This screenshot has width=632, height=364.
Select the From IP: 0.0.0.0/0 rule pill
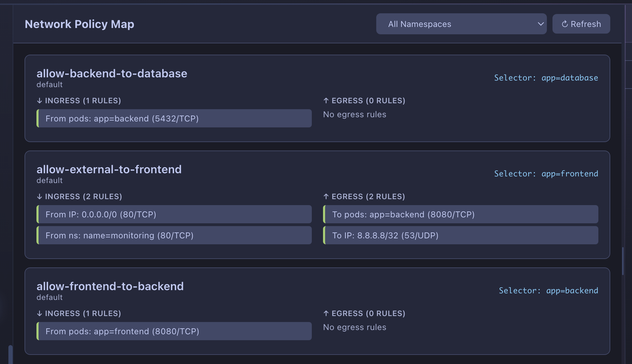coord(174,214)
